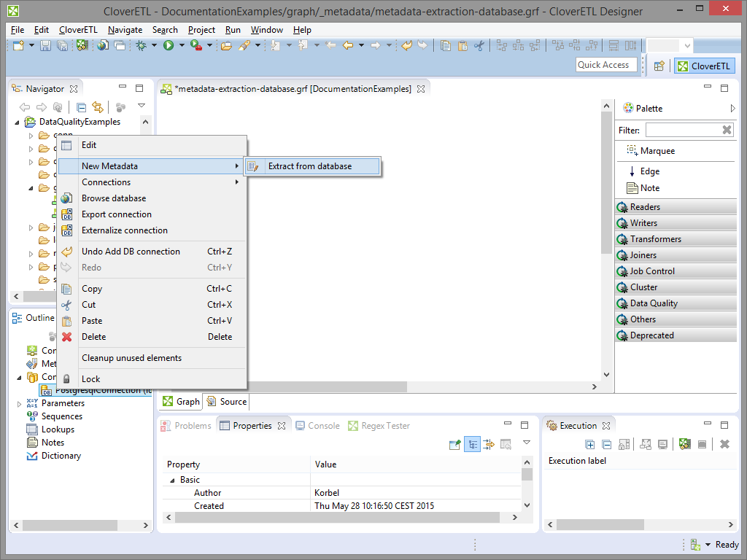Click the Debug bug icon in toolbar

pos(141,45)
